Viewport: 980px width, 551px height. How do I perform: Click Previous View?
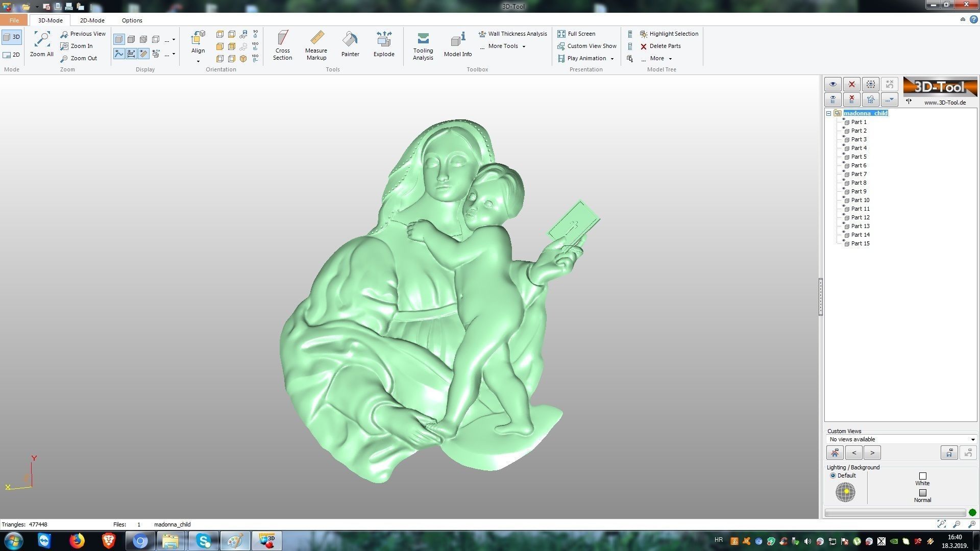83,34
